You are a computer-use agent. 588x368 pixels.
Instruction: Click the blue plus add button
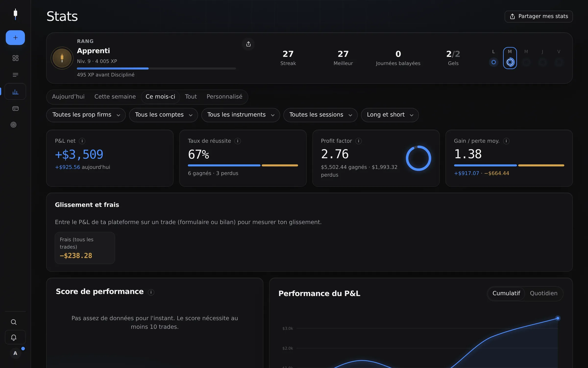coord(15,38)
